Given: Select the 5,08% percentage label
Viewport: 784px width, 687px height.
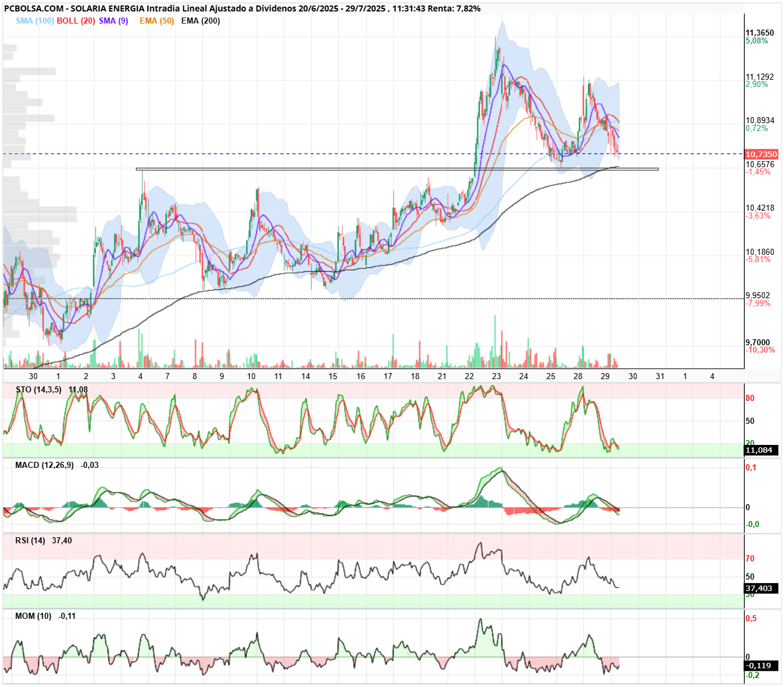Looking at the screenshot, I should (757, 41).
